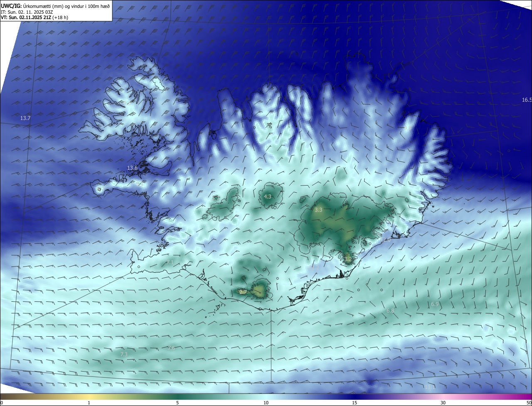The width and height of the screenshot is (532, 406).
Task: Click the 12.0 value label
Action: (386, 240)
